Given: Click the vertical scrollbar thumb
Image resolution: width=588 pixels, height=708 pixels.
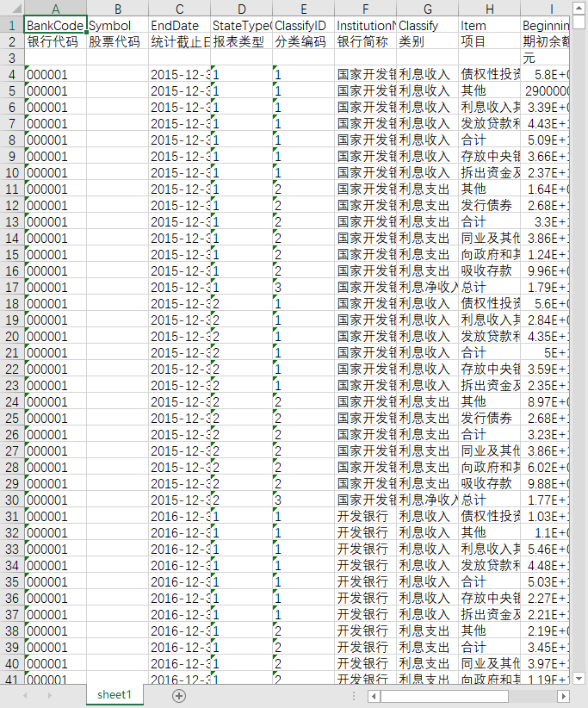Looking at the screenshot, I should 579,22.
